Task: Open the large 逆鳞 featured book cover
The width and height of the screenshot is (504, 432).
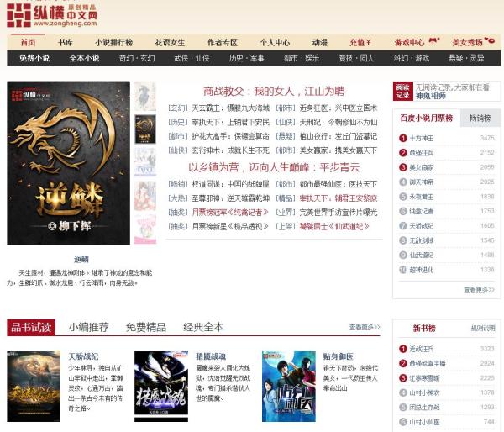Action: tap(69, 163)
